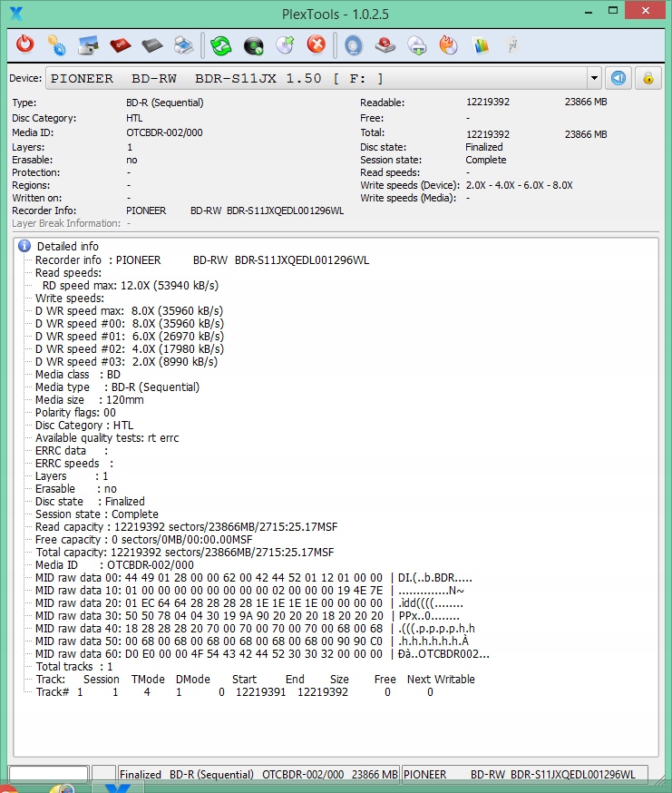This screenshot has width=672, height=793.
Task: Click the 'Media class : BD' row
Action: (x=78, y=374)
